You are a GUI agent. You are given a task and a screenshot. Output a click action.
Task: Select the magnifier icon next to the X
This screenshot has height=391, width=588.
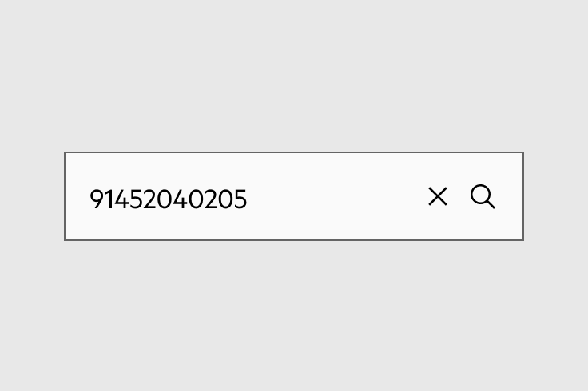coord(483,196)
